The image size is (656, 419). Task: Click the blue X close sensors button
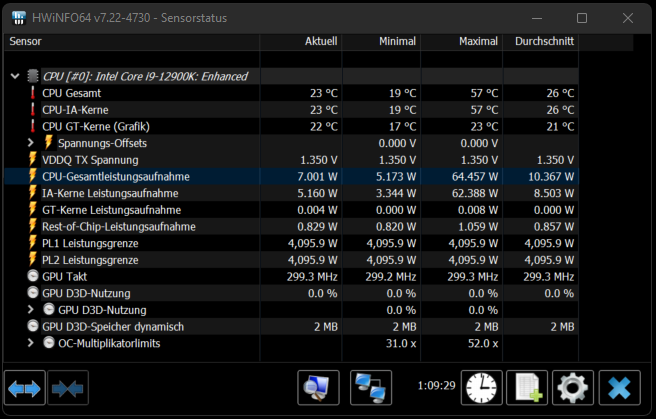[x=620, y=388]
